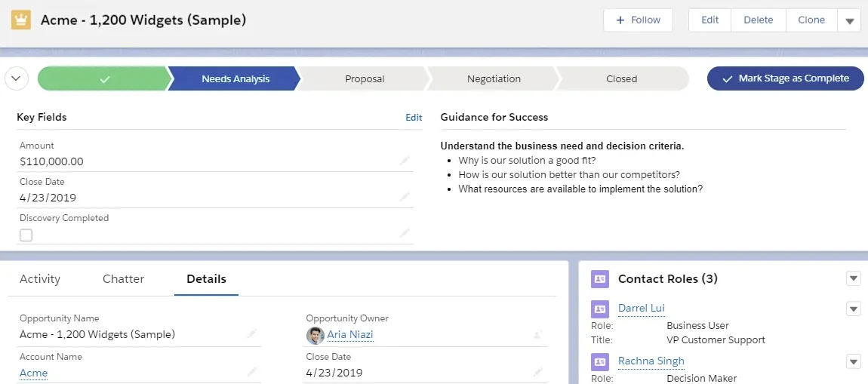Click the Key Fields 4/23/2019 close date value
Viewport: 868px width, 384px height.
48,198
